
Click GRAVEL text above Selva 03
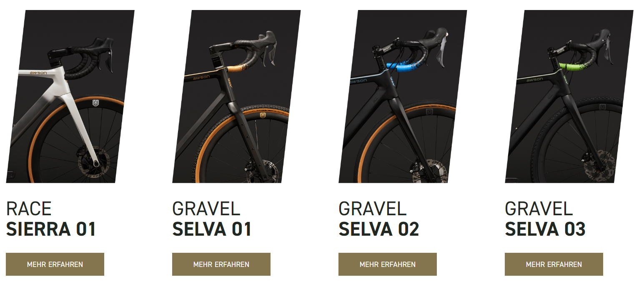click(x=539, y=209)
